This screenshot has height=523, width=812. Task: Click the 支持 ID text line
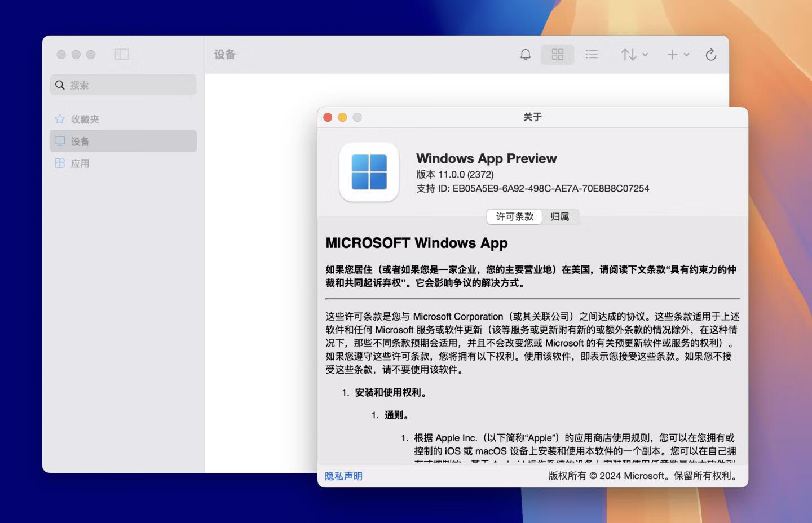coord(533,188)
